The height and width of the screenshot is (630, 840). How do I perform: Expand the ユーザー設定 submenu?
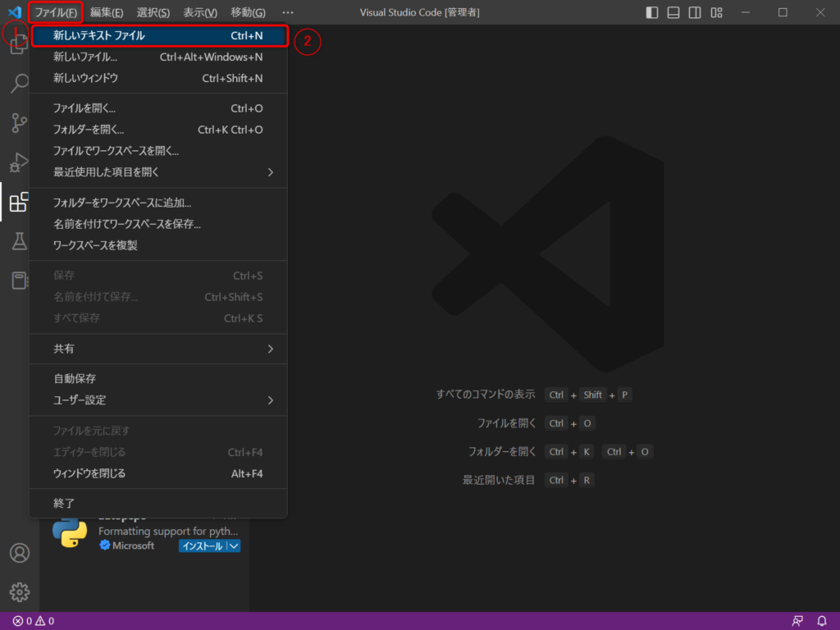click(x=158, y=400)
